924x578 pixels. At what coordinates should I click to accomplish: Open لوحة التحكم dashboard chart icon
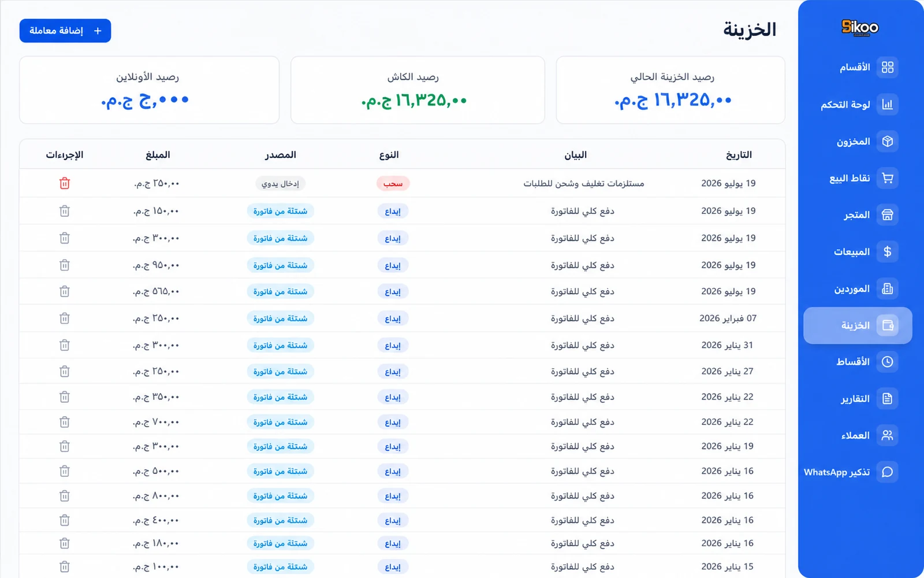pyautogui.click(x=887, y=105)
